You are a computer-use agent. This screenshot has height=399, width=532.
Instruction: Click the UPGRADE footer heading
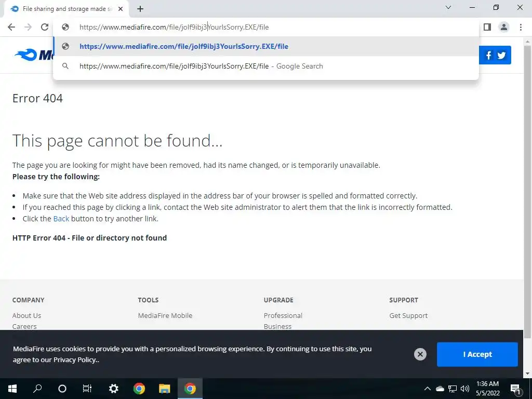pyautogui.click(x=278, y=300)
